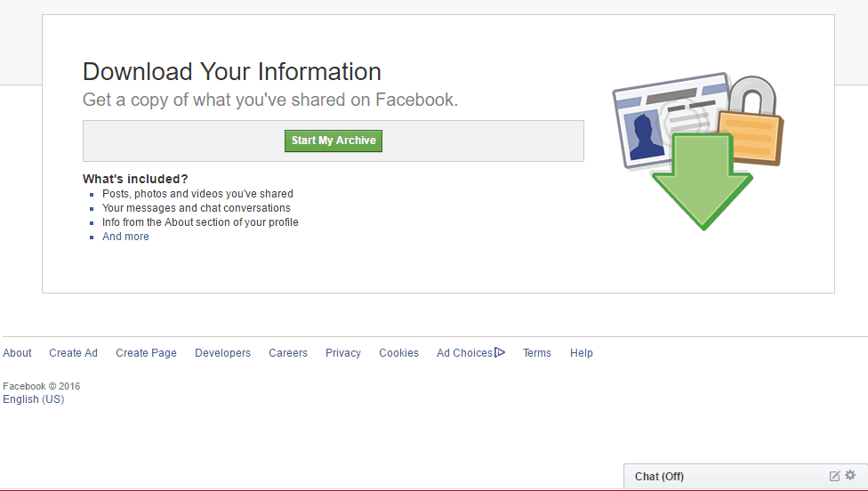Viewport: 868px width, 491px height.
Task: Open the Cookies footer link
Action: (398, 353)
